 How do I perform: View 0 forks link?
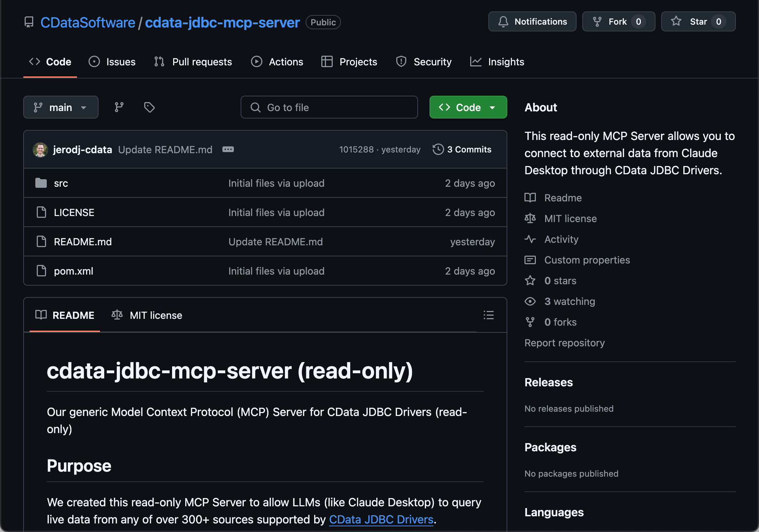tap(560, 322)
